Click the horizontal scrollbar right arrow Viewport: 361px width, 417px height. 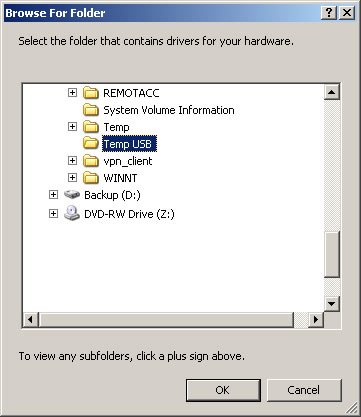point(315,319)
